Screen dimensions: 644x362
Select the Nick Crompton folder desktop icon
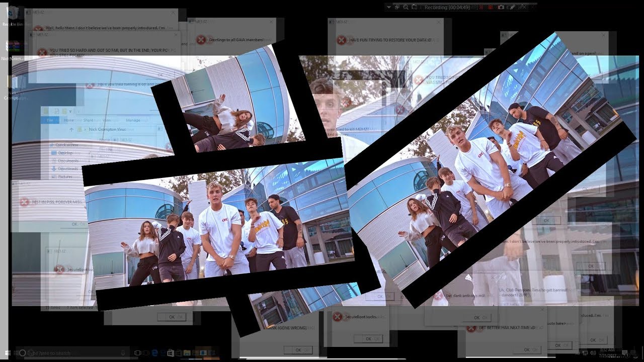point(13,88)
